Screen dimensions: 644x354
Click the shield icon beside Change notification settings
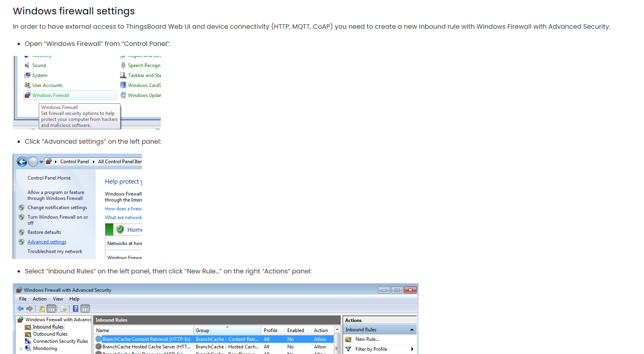pos(22,208)
